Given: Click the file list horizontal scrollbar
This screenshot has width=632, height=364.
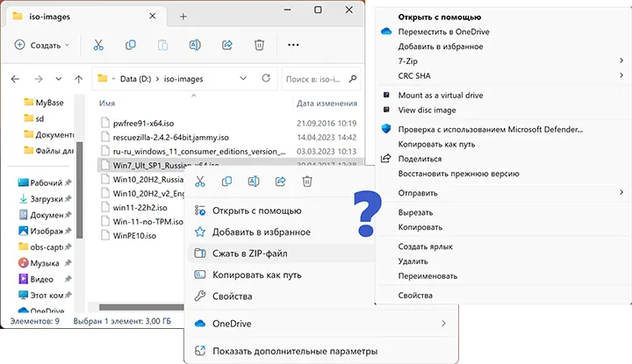Looking at the screenshot, I should (x=141, y=307).
